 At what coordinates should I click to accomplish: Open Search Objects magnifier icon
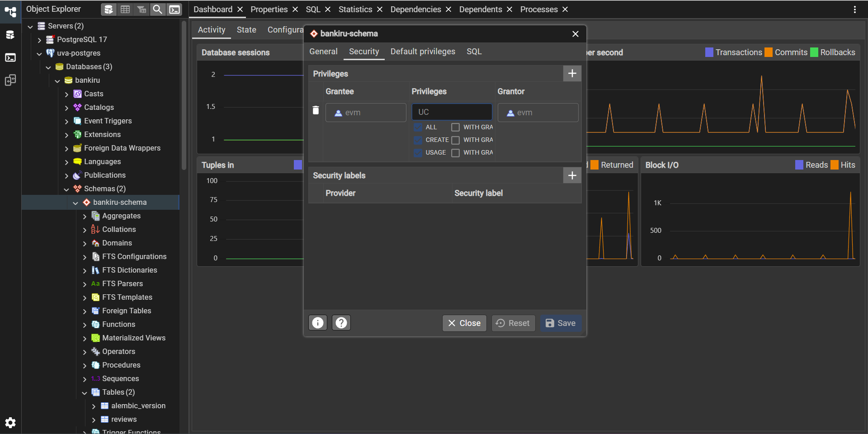click(157, 9)
